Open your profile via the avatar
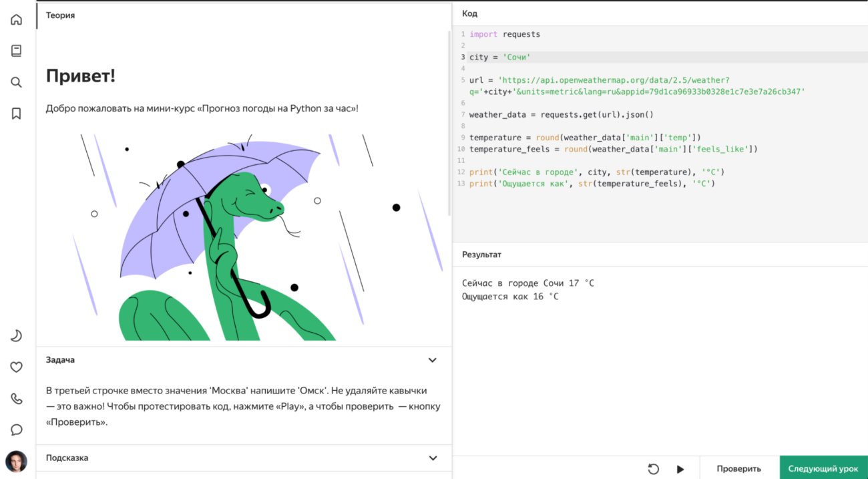This screenshot has height=479, width=868. (x=16, y=461)
